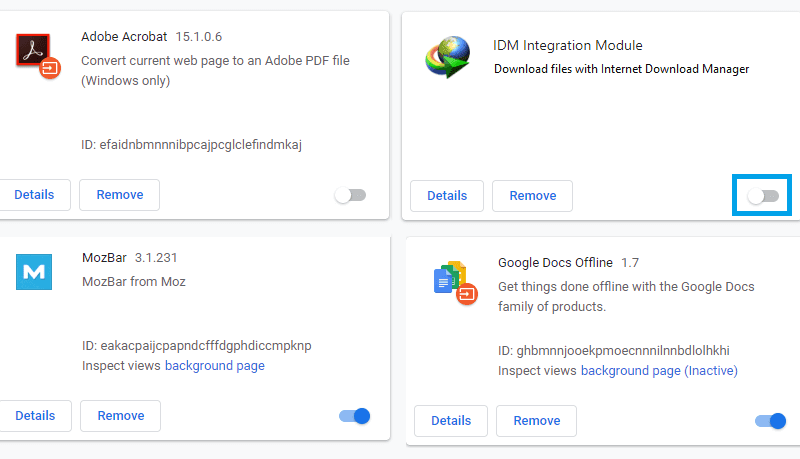Open Details for Google Docs Offline

[x=451, y=421]
